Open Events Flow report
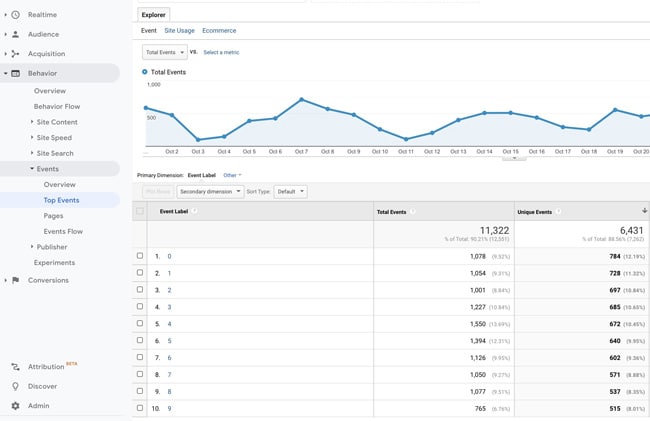 [x=63, y=231]
